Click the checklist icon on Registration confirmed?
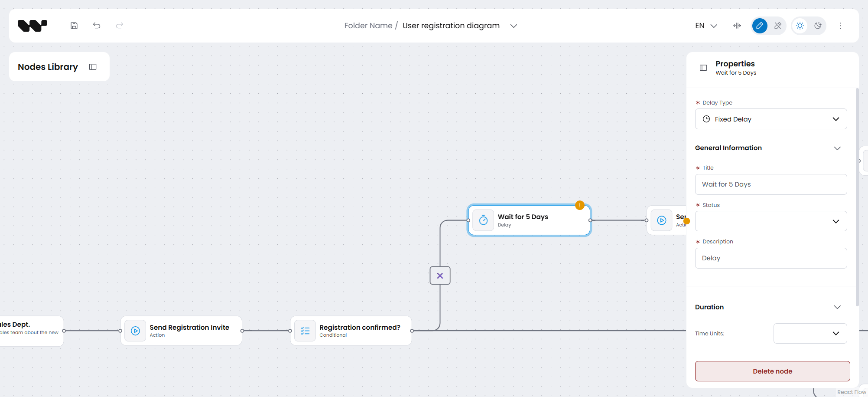This screenshot has width=868, height=397. coord(305,331)
